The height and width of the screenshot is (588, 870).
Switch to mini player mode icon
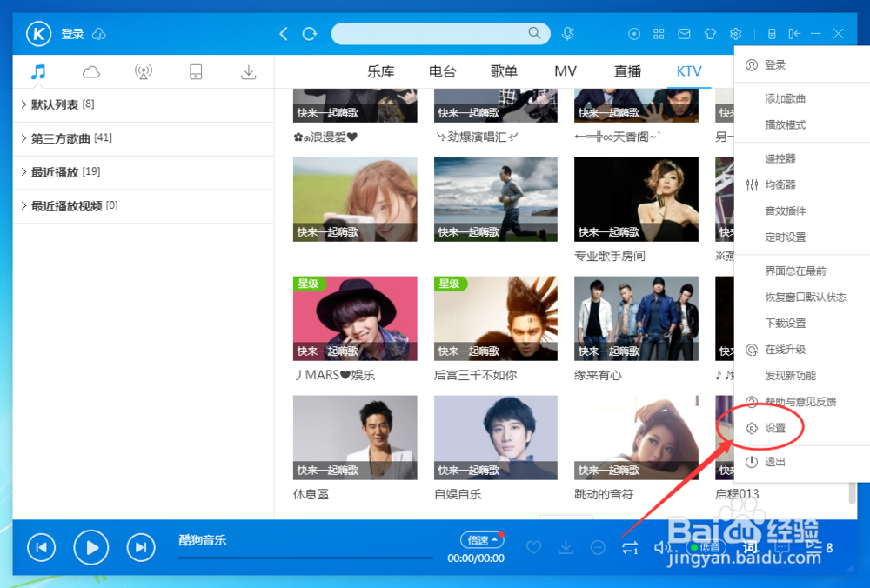(x=771, y=35)
